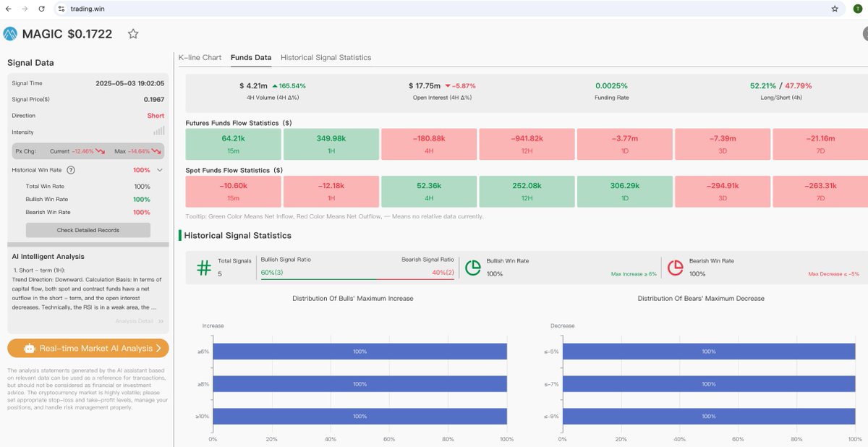This screenshot has height=447, width=868.
Task: Click the Check Detailed Records button
Action: pos(88,230)
